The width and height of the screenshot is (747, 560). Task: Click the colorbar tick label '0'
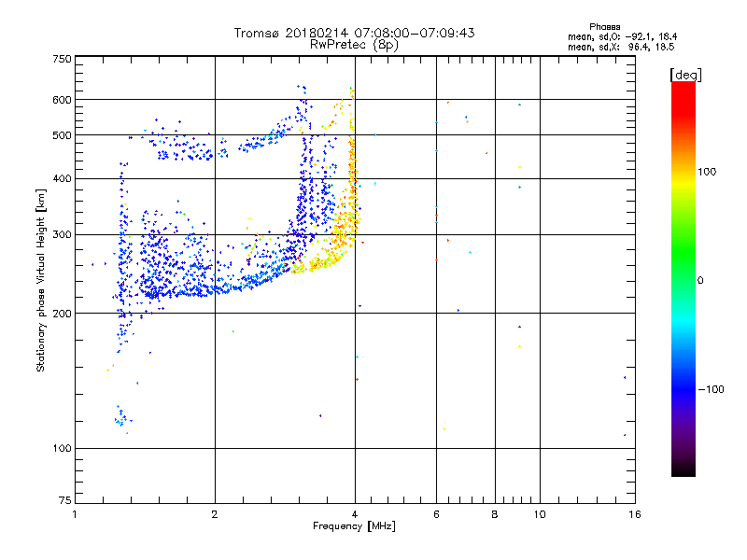[700, 281]
